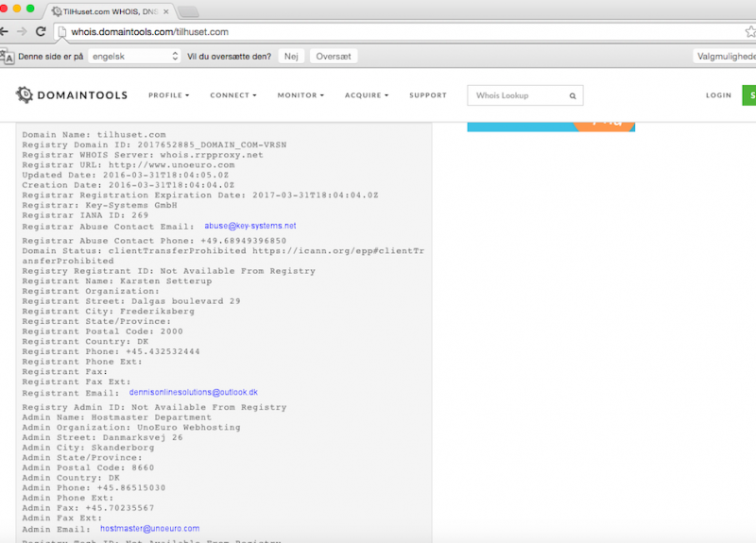
Task: Click the Nej translation button
Action: [x=291, y=57]
